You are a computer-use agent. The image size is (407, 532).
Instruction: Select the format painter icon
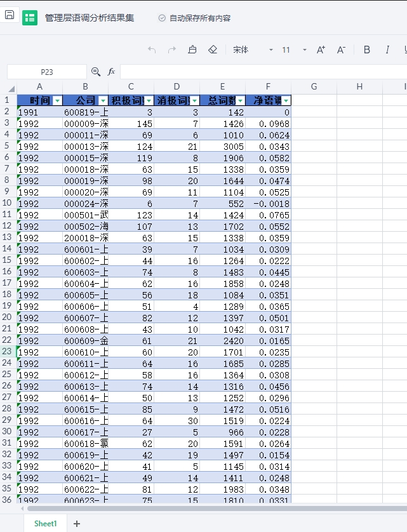pos(192,50)
